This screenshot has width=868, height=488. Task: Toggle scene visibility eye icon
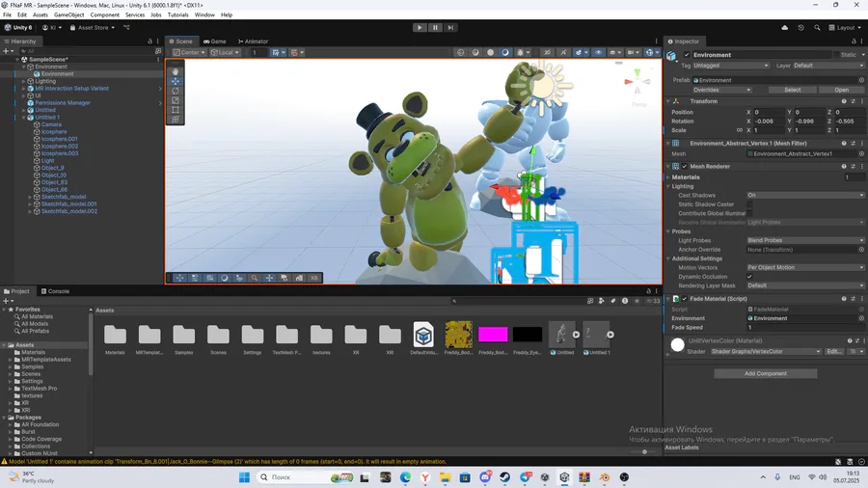[x=598, y=53]
